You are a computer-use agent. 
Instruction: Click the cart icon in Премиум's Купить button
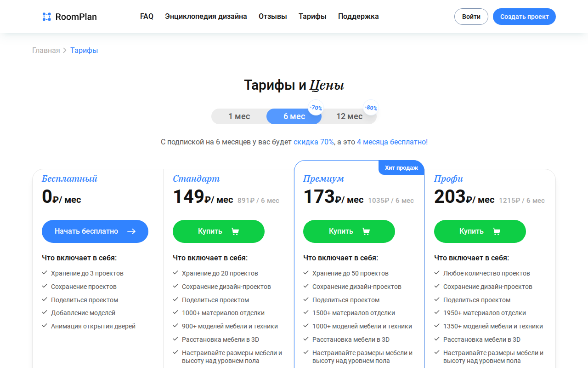coord(366,231)
